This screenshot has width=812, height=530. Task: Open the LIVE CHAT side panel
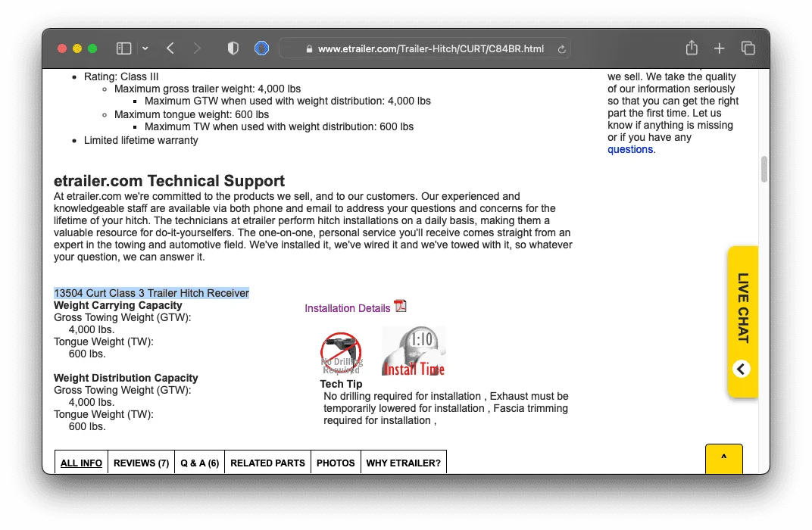pos(743,308)
